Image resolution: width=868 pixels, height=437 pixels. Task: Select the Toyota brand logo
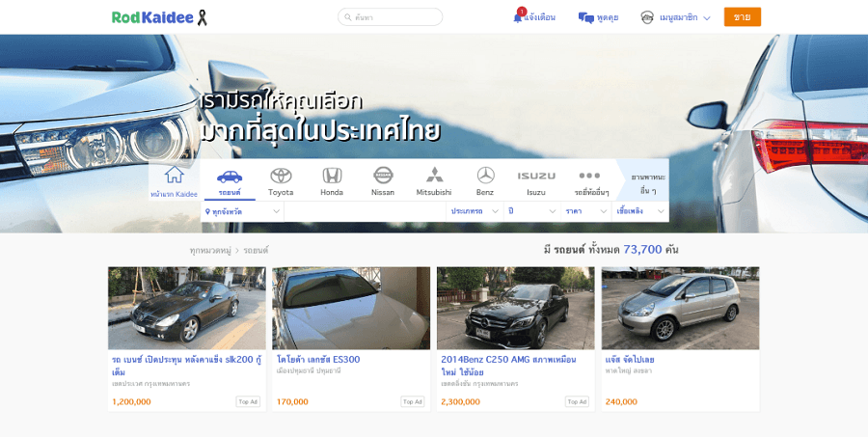click(x=281, y=176)
